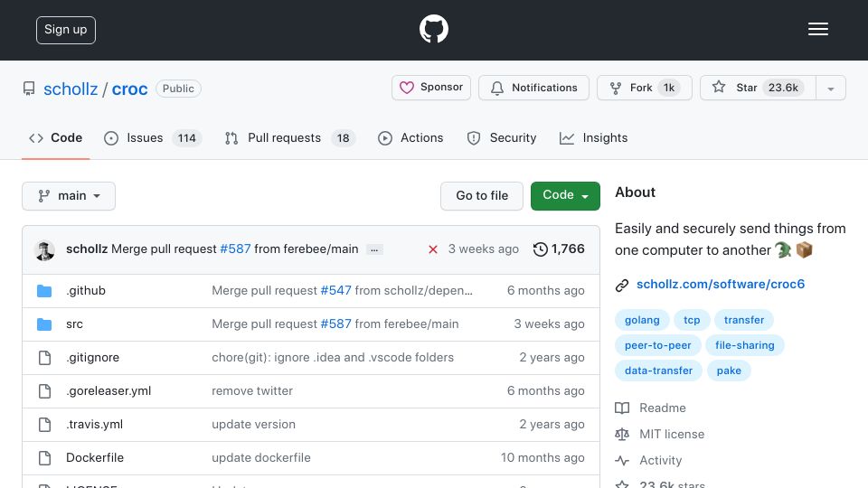
Task: Open pull request #587 in latest commit header
Action: coord(235,249)
